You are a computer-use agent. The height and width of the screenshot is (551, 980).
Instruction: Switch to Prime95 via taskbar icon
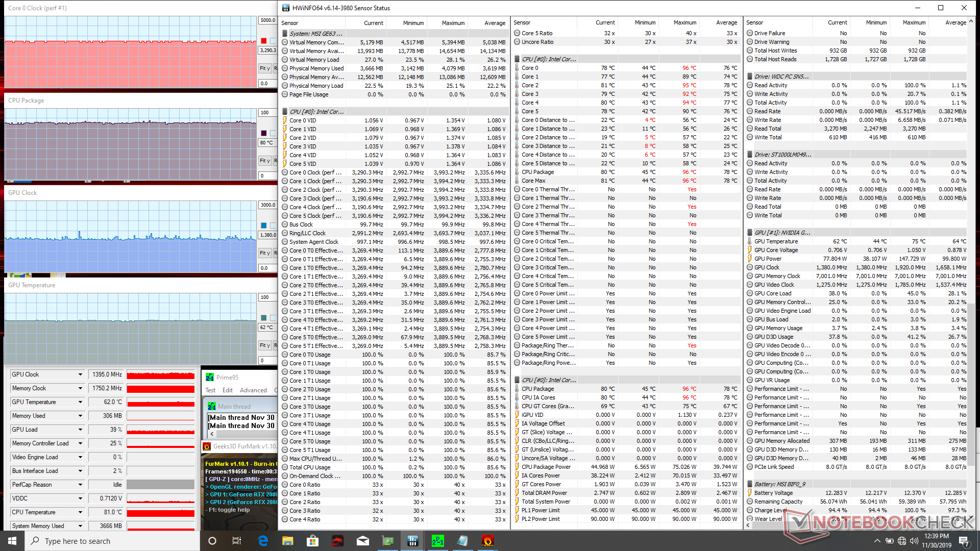438,541
